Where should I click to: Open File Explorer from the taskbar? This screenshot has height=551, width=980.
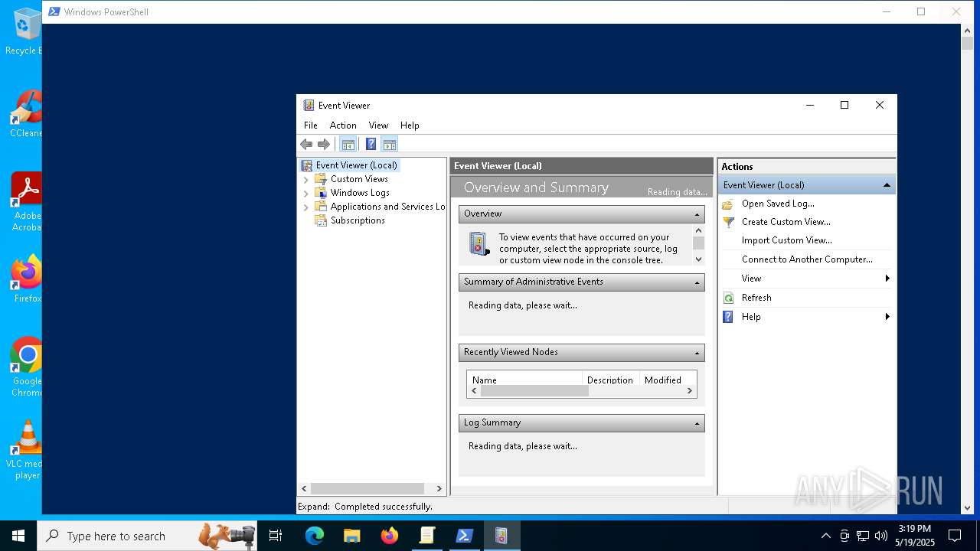point(352,536)
